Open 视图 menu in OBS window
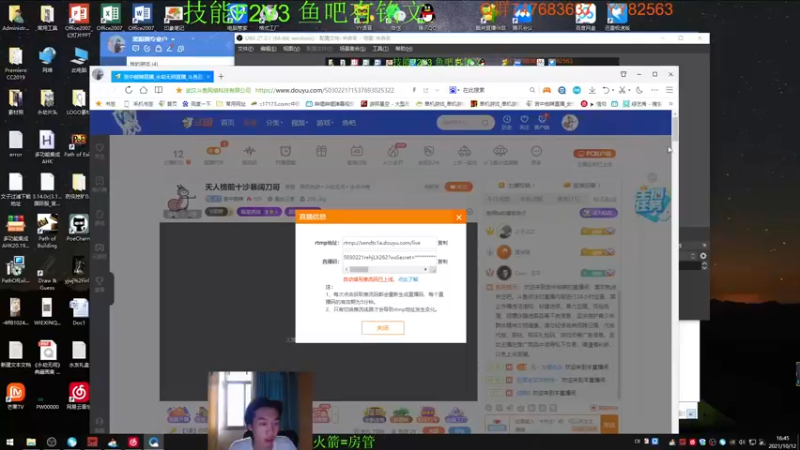The image size is (800, 450). pos(291,49)
